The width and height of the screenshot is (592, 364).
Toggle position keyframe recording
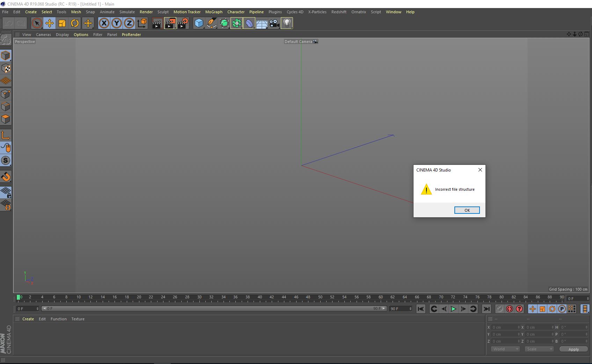532,309
